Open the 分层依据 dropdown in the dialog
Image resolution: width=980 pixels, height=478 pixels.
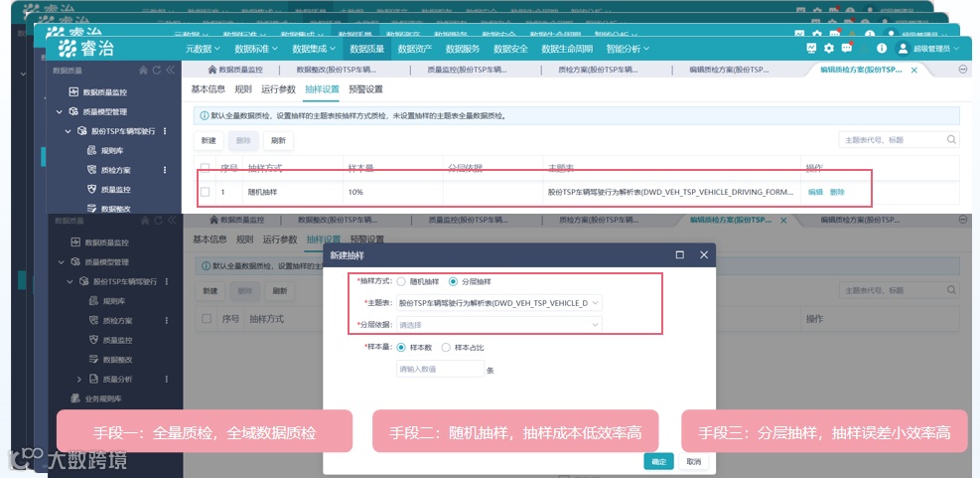[499, 325]
